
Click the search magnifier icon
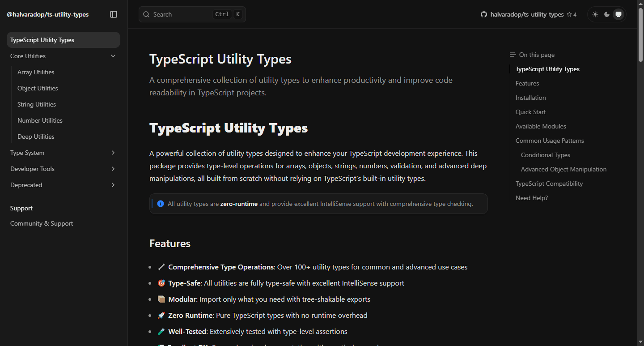146,14
